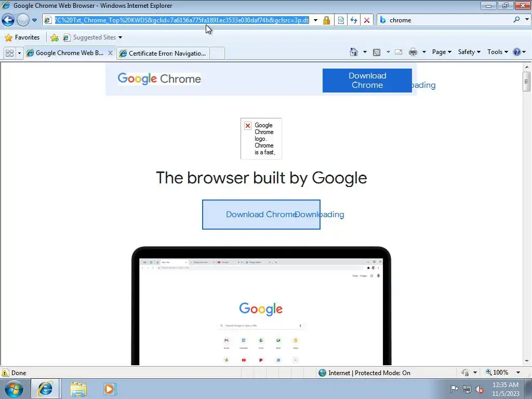
Task: Click the Read Mail icon
Action: coord(398,52)
